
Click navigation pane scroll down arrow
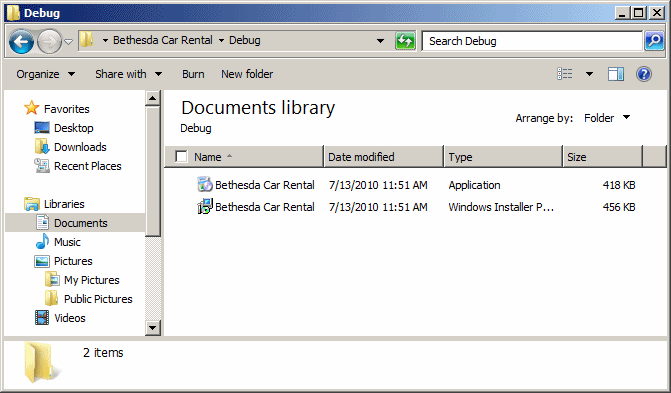pos(153,328)
